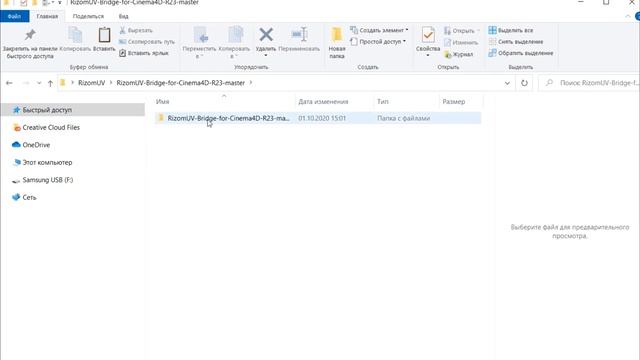Create a Новая папка
640x360 pixels.
click(x=337, y=43)
